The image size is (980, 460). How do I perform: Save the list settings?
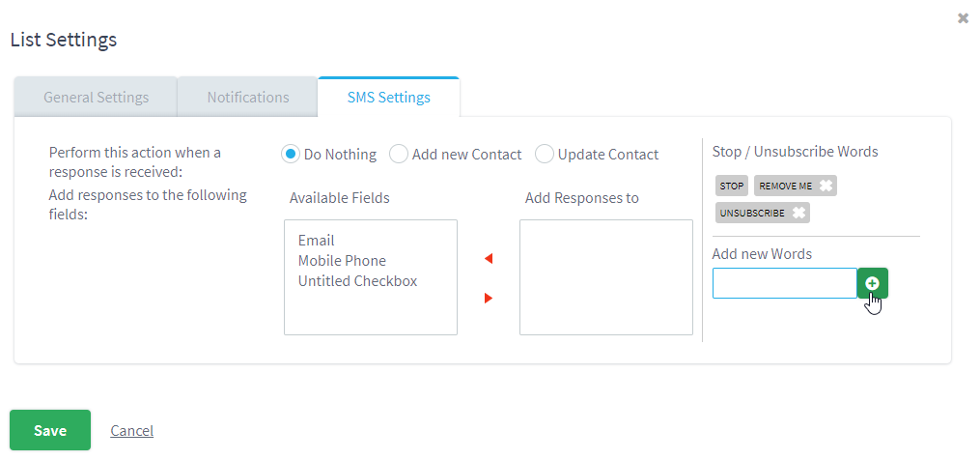[50, 430]
